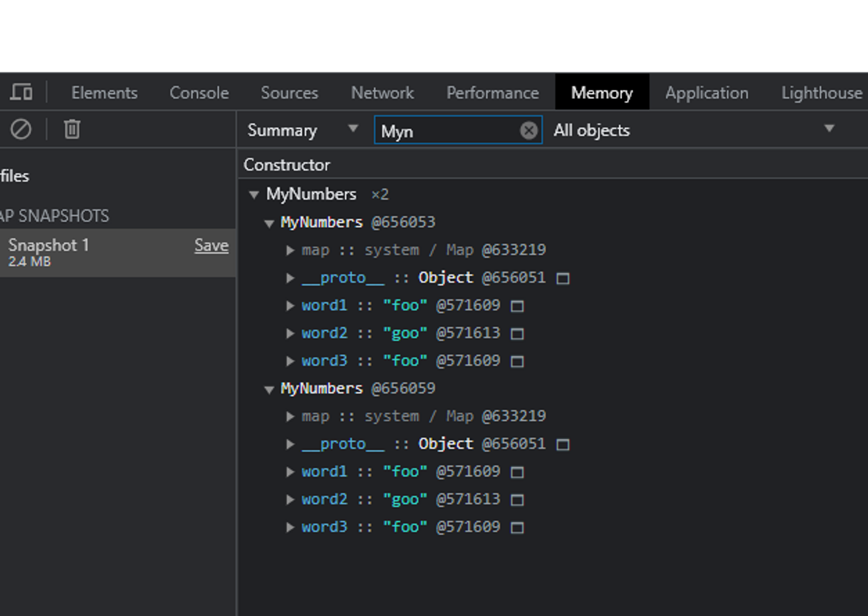Open the Summary perspective dropdown
The image size is (868, 616).
pos(303,130)
